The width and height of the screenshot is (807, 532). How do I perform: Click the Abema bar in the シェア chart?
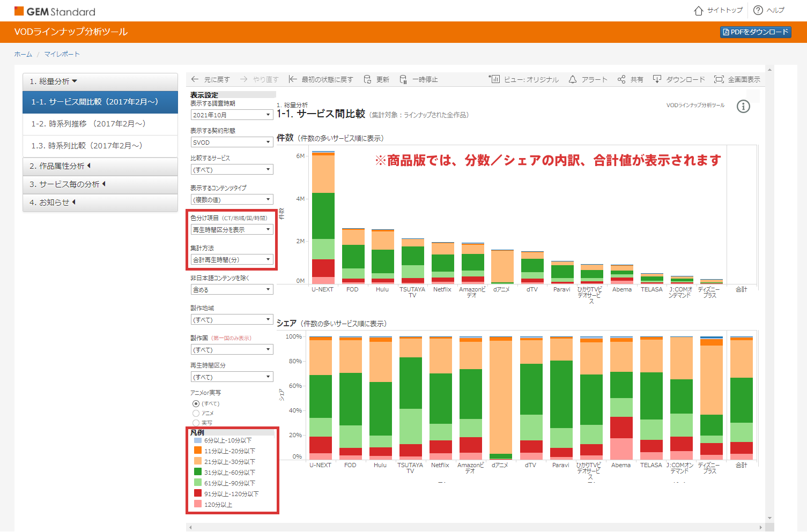click(621, 398)
